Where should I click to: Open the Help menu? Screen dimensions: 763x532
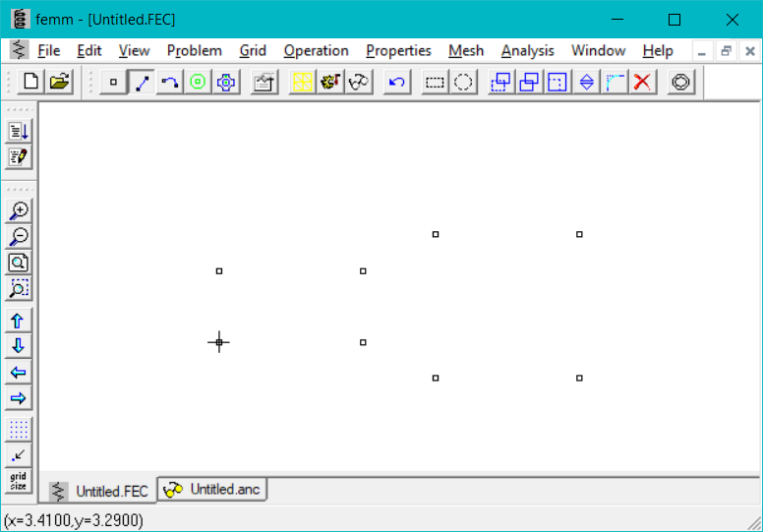click(x=658, y=50)
